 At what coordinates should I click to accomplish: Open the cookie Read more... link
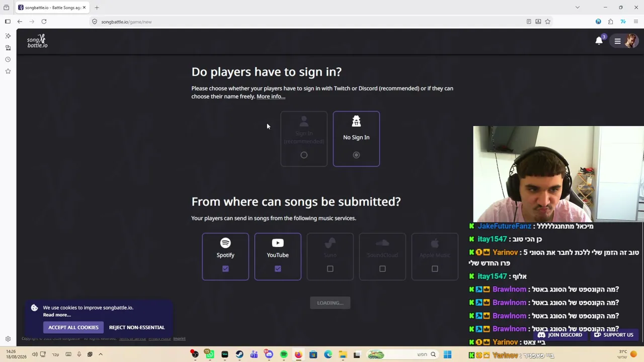[57, 315]
